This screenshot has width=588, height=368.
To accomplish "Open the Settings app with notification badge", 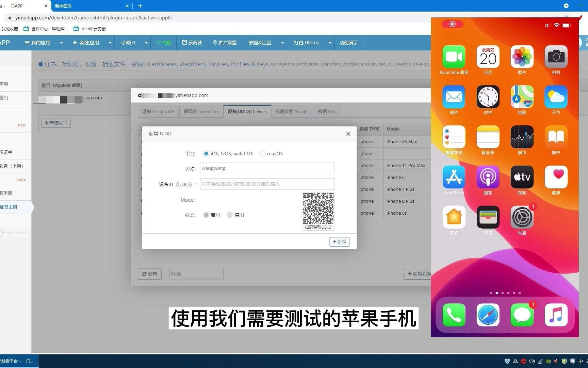I will click(522, 217).
